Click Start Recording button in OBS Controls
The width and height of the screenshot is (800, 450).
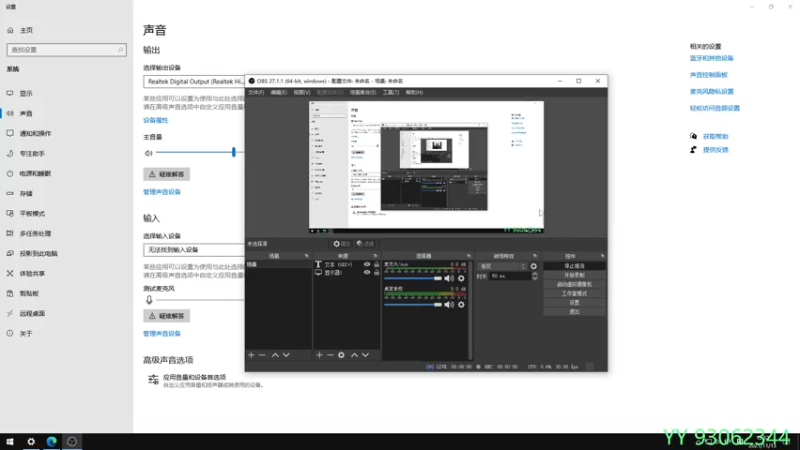574,276
